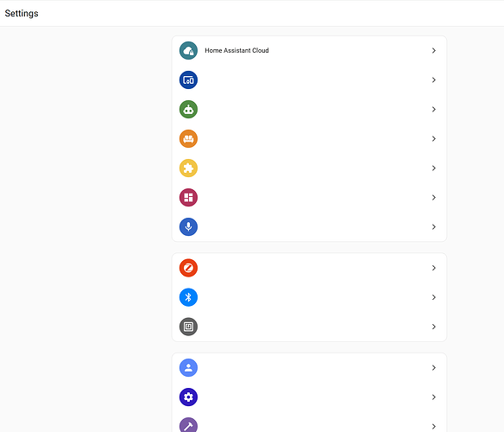Open the blue Bluetooth icon

[188, 297]
